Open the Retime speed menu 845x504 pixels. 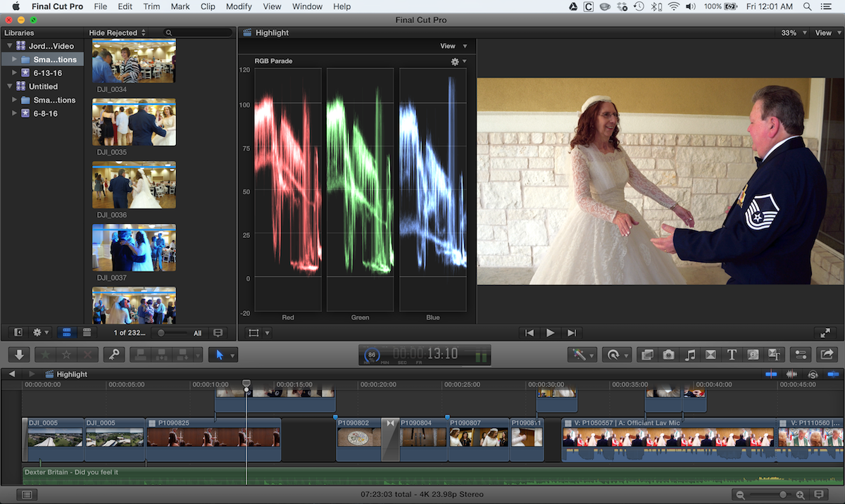(616, 354)
